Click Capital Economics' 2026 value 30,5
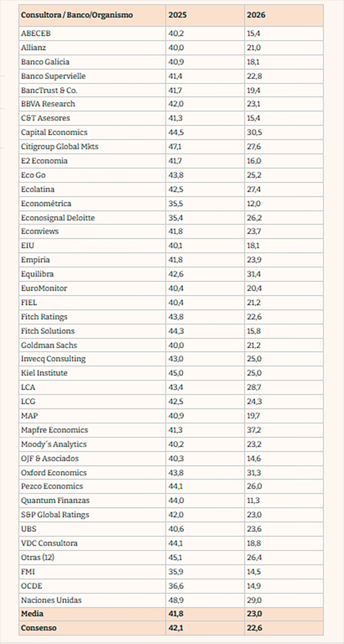 pos(254,133)
